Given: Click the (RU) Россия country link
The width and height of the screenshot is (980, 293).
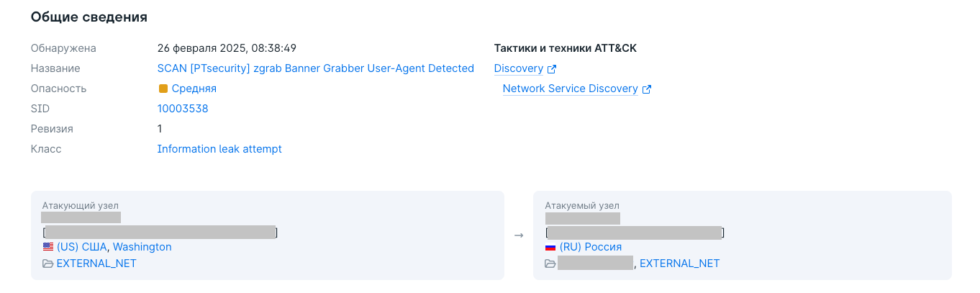Looking at the screenshot, I should [591, 247].
